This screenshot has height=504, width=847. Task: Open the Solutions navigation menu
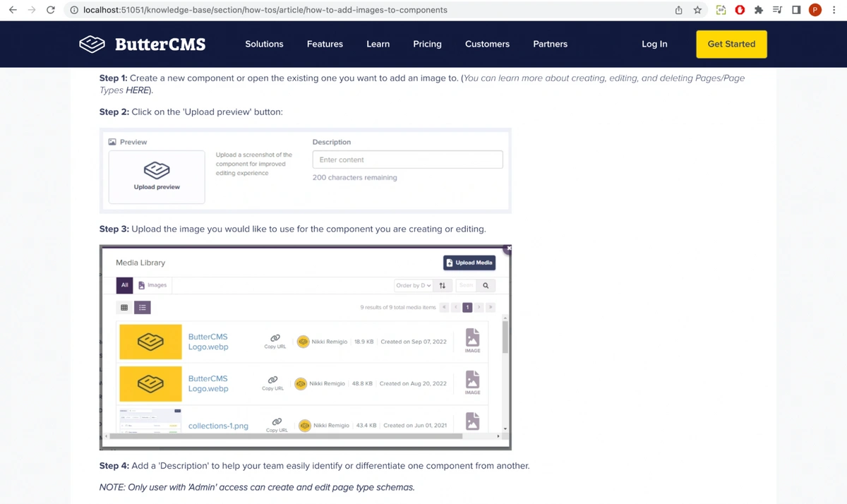pyautogui.click(x=264, y=44)
